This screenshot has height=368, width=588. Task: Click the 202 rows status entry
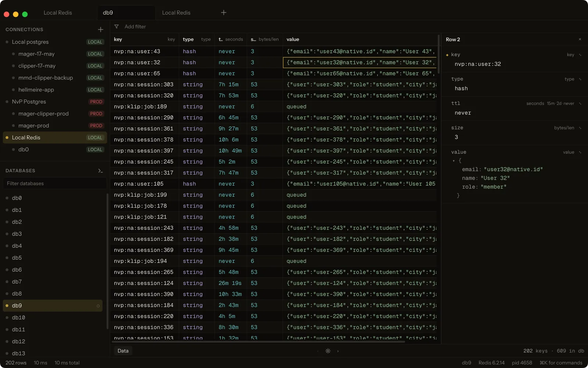[x=16, y=363]
